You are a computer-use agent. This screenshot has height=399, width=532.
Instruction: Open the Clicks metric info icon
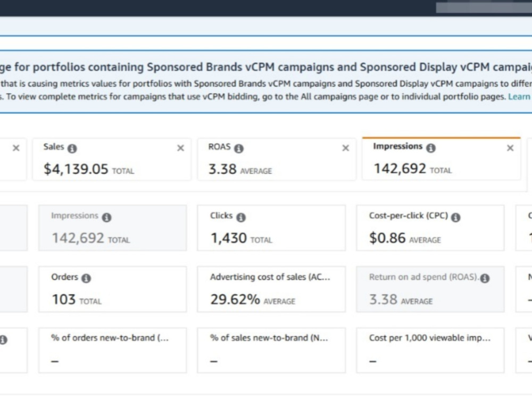[x=241, y=218]
